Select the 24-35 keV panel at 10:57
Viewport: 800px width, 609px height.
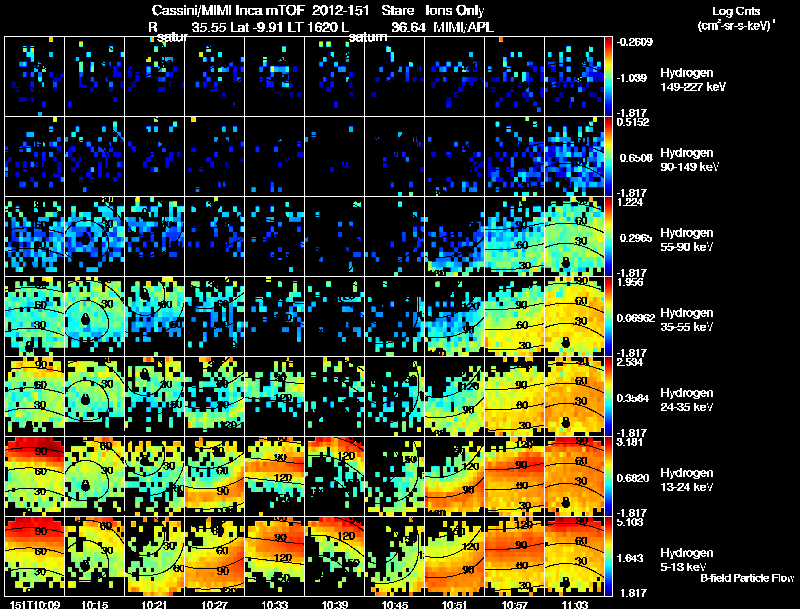tap(515, 397)
